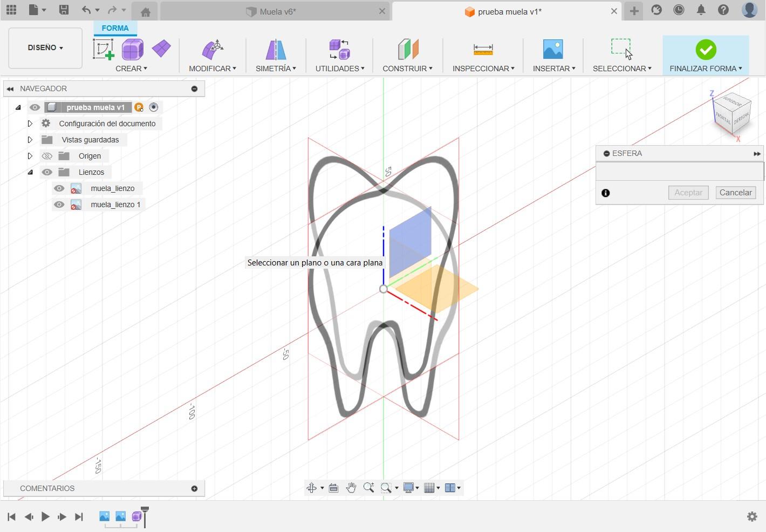Play the timeline
Screen dimensions: 766x532
[45, 517]
